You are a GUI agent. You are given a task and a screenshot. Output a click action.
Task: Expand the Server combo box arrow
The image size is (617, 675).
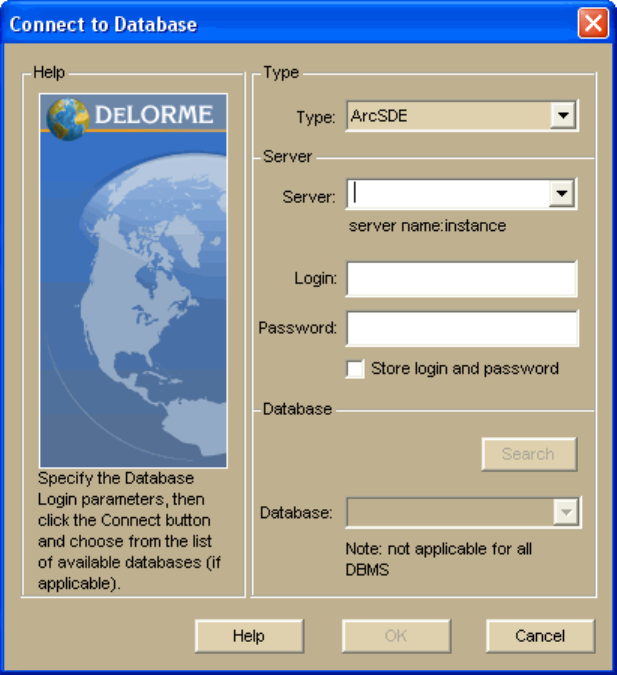(x=561, y=193)
